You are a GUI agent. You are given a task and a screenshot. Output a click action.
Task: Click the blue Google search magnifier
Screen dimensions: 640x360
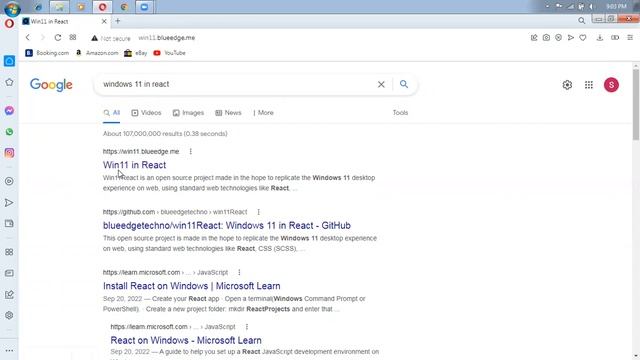point(404,84)
